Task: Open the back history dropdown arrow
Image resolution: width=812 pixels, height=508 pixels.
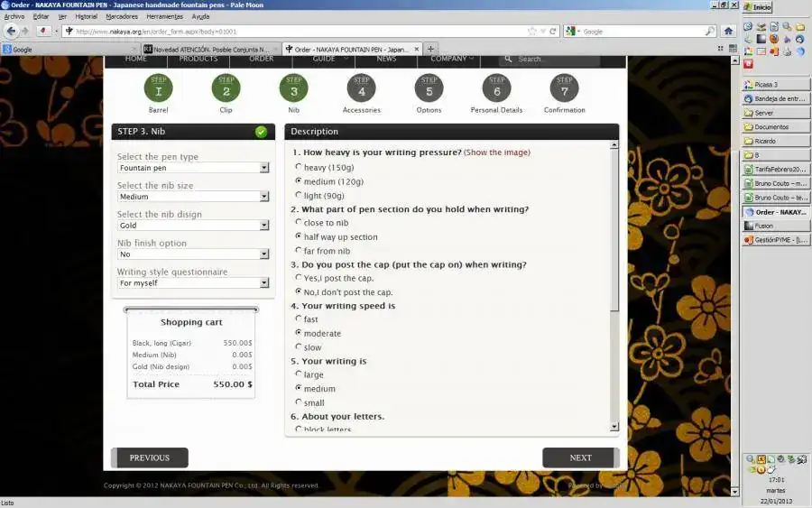Action: tap(56, 32)
